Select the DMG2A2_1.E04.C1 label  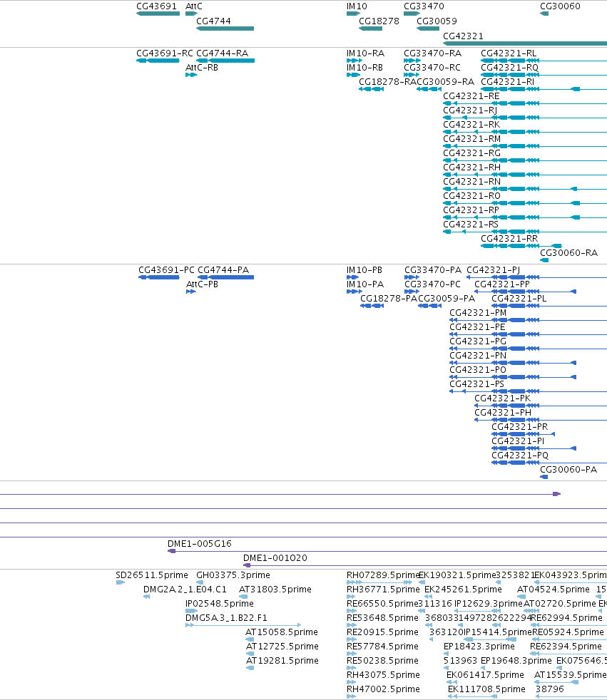point(185,590)
